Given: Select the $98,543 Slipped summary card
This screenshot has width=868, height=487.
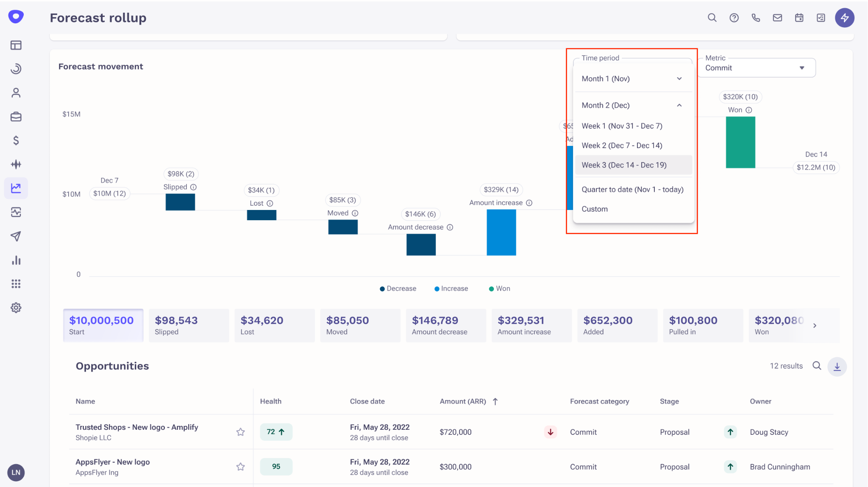Looking at the screenshot, I should [x=189, y=325].
